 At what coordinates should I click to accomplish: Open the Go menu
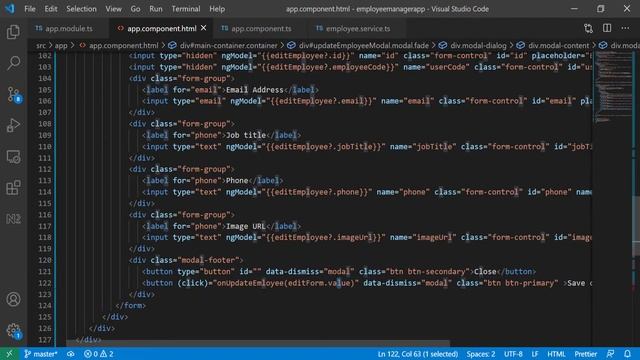point(135,9)
